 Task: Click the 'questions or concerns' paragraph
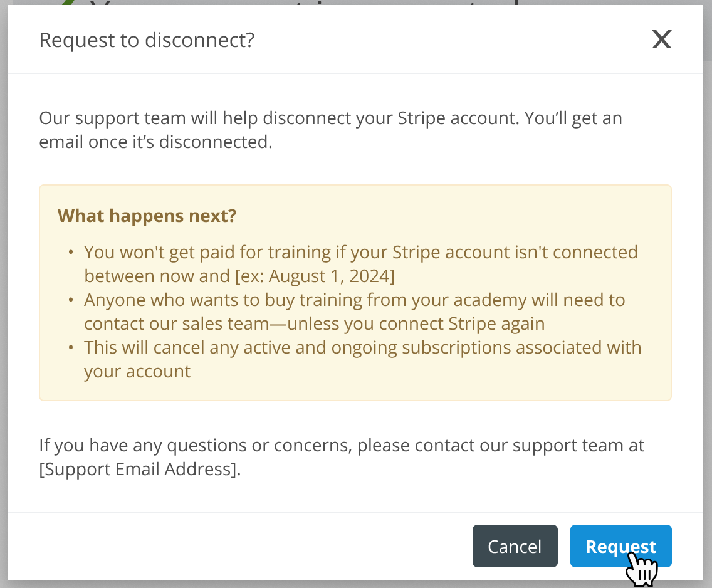point(342,457)
